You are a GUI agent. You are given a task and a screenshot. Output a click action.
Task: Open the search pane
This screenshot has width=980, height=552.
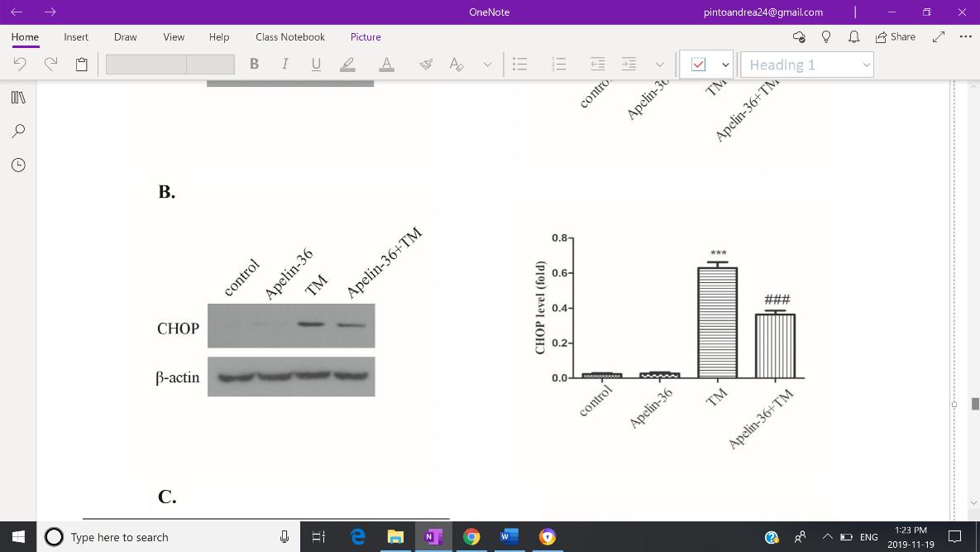click(x=18, y=132)
